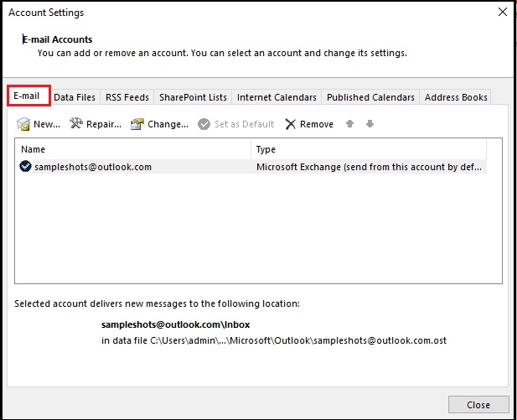Switch to the Data Files tab
This screenshot has width=517, height=420.
tap(75, 97)
